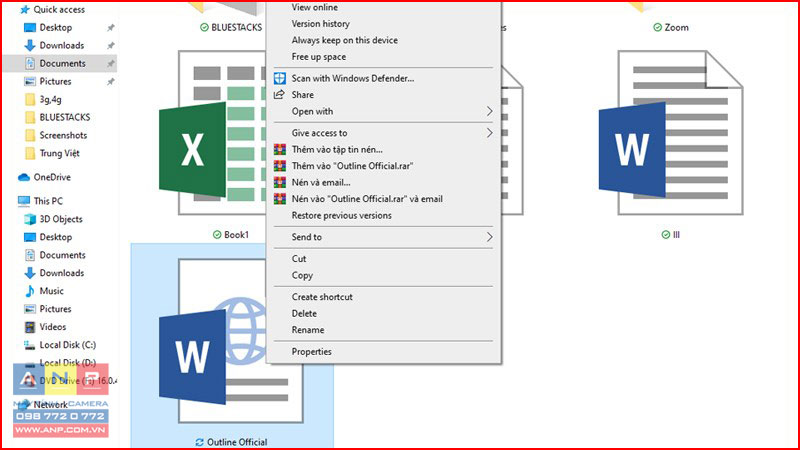Select the Outline Official Word file thumbnail

coord(231,341)
